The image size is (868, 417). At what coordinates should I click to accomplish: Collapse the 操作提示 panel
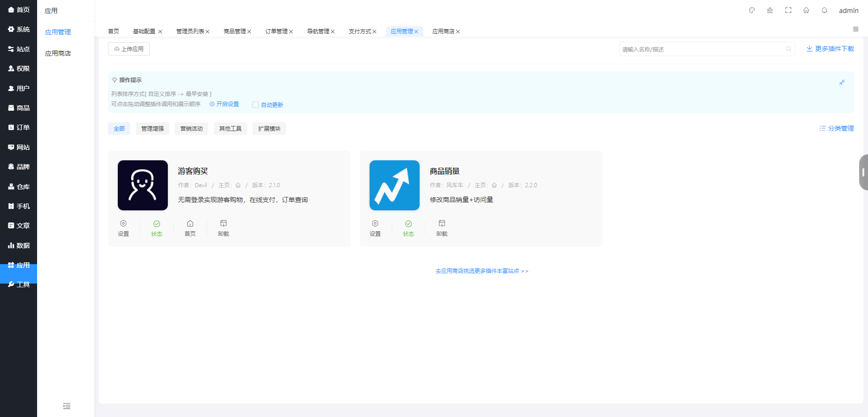(842, 82)
